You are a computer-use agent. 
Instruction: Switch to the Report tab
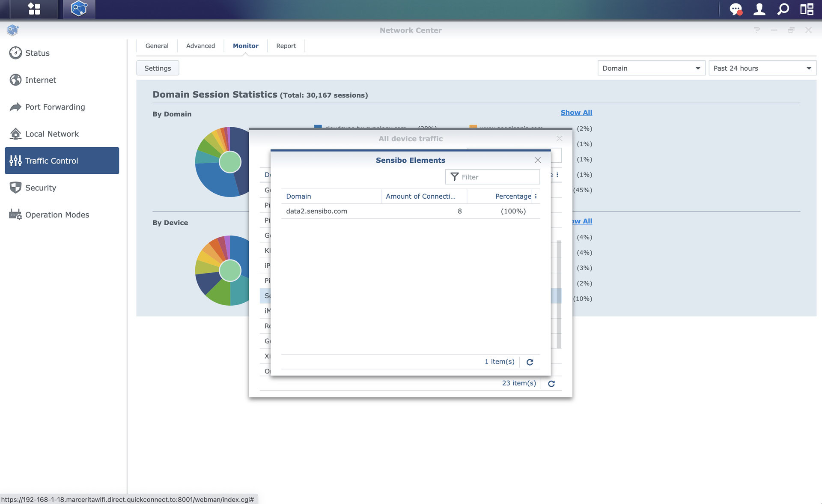[x=286, y=46]
